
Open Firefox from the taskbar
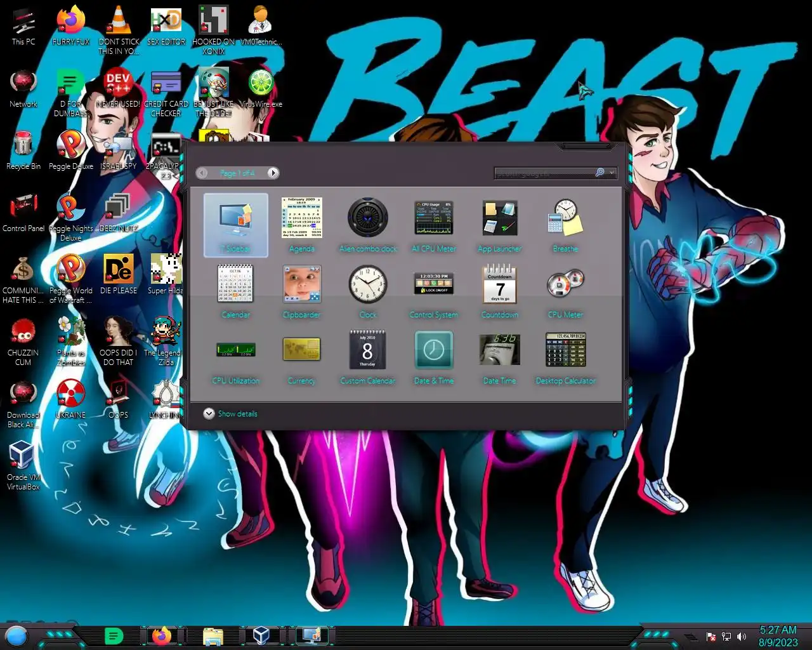coord(162,635)
